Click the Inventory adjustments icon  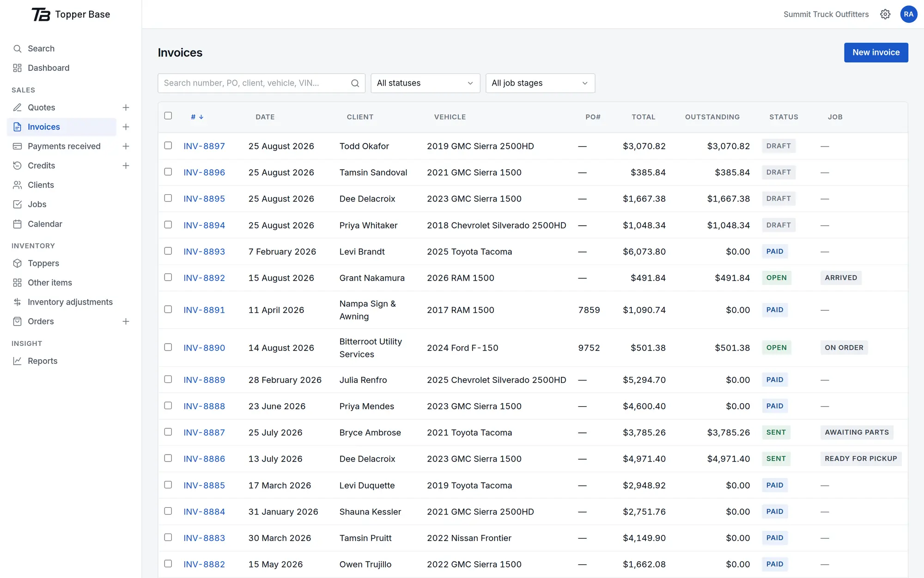click(x=18, y=302)
